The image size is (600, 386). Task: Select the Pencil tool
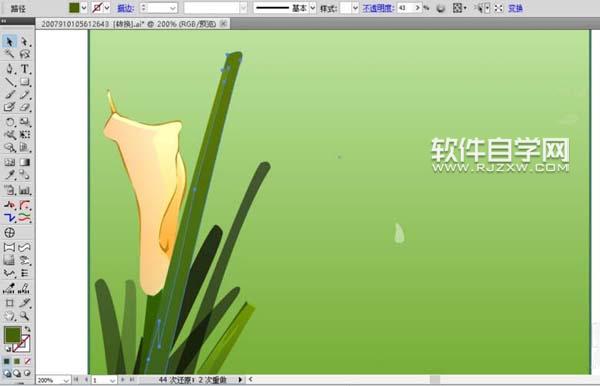[25, 94]
